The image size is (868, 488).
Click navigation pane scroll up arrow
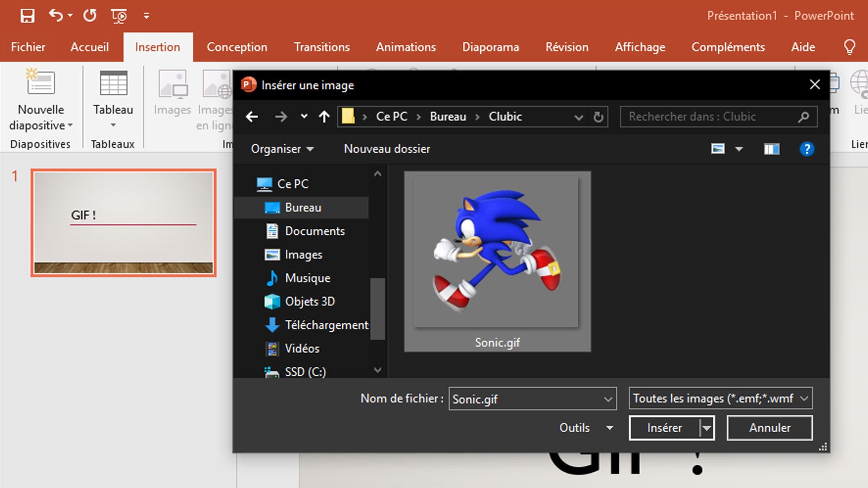coord(378,174)
